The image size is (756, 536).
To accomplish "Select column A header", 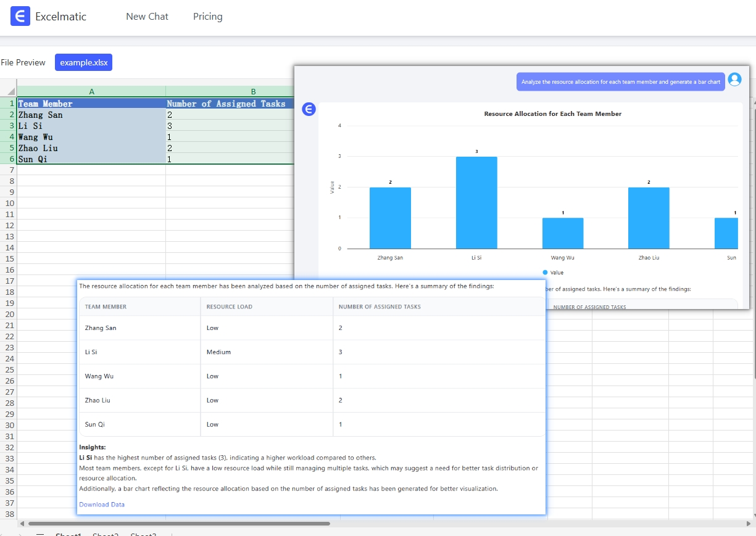I will tap(91, 91).
